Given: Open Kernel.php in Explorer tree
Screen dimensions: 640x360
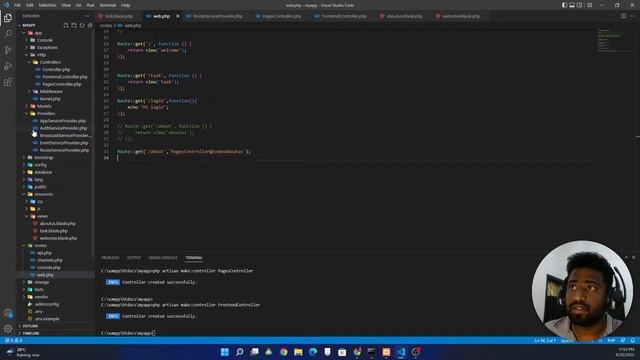Looking at the screenshot, I should pos(50,99).
